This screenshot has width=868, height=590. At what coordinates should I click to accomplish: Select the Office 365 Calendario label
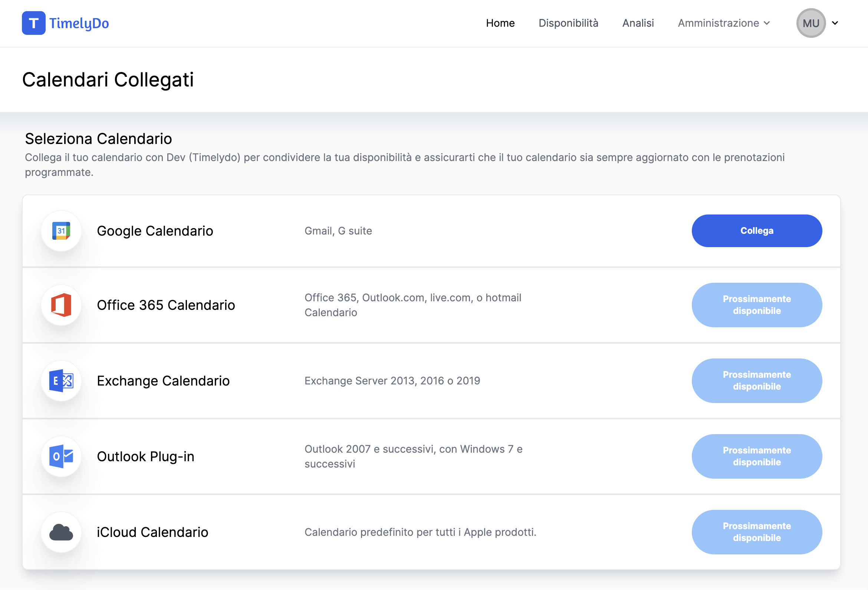[x=166, y=305]
